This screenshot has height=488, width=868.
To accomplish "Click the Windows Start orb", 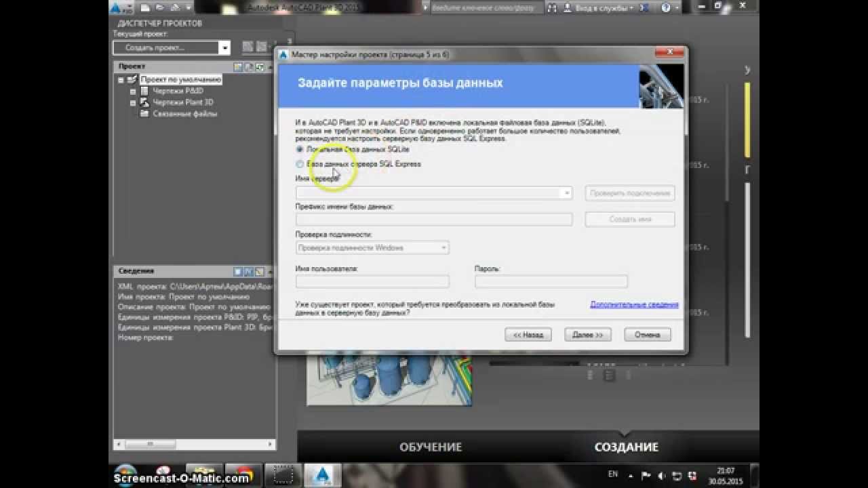I will pos(126,475).
